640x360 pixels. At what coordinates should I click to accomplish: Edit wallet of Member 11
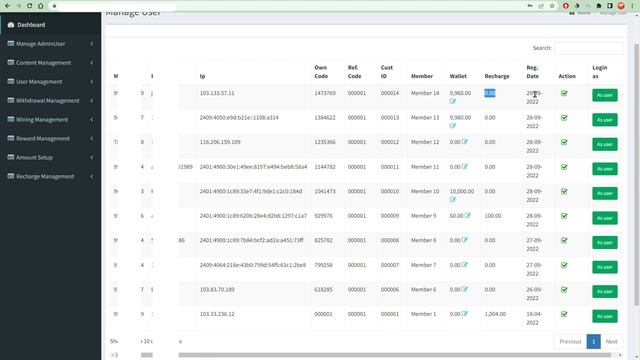tap(464, 167)
